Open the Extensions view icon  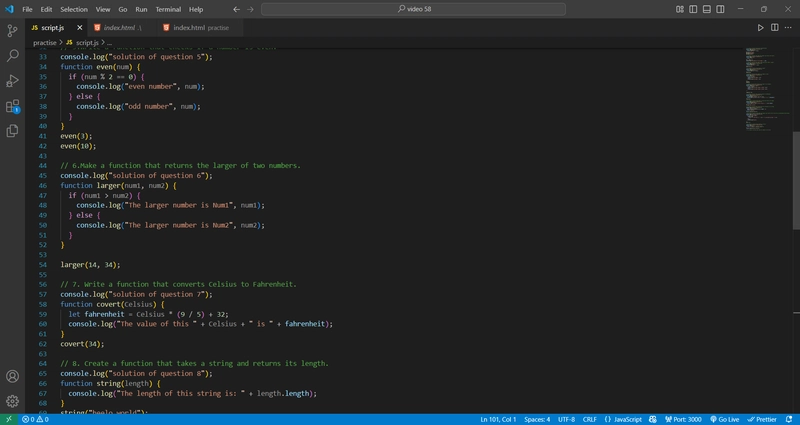coord(12,106)
